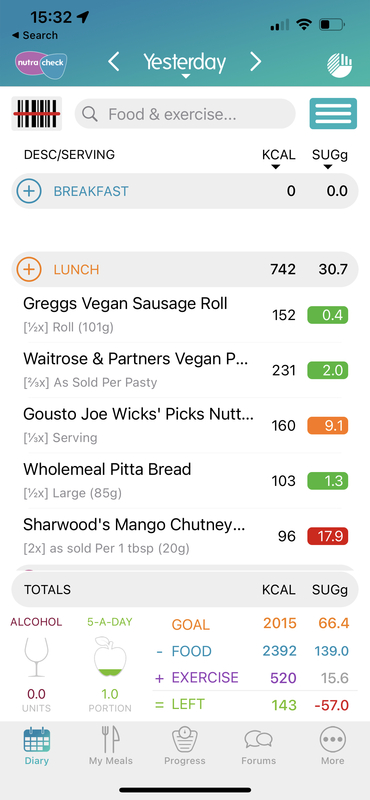This screenshot has height=800, width=370.
Task: Open Greggs Vegan Sausage Roll entry
Action: click(x=185, y=315)
